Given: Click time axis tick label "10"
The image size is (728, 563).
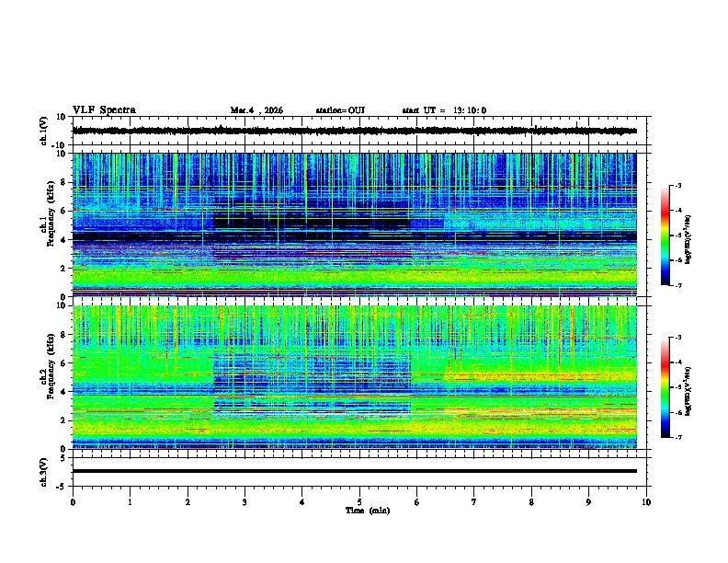Looking at the screenshot, I should tap(646, 502).
